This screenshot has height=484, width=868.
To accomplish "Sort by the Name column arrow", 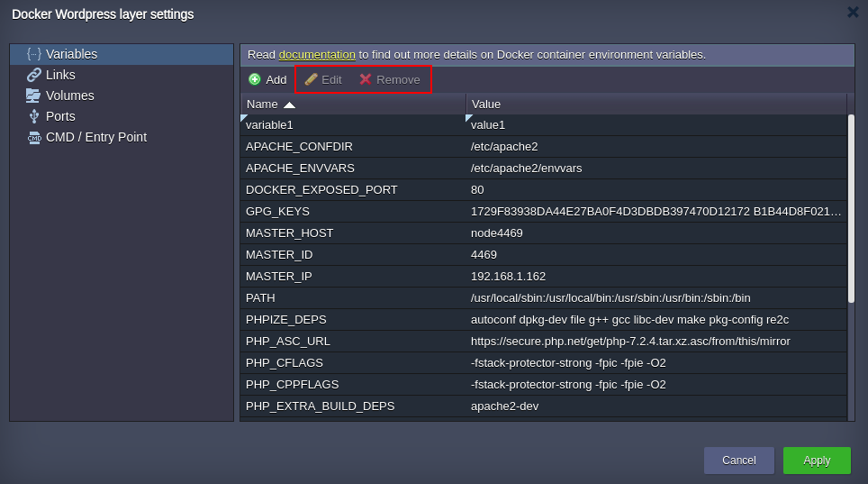I will (289, 105).
